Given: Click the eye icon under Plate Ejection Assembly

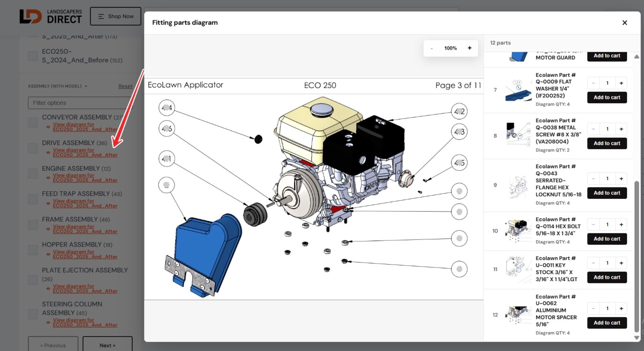Looking at the screenshot, I should point(48,289).
